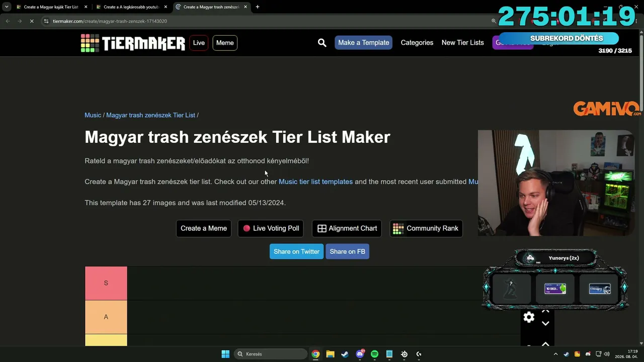Viewport: 644px width, 362px height.
Task: Open Categories in the navigation bar
Action: pyautogui.click(x=417, y=43)
